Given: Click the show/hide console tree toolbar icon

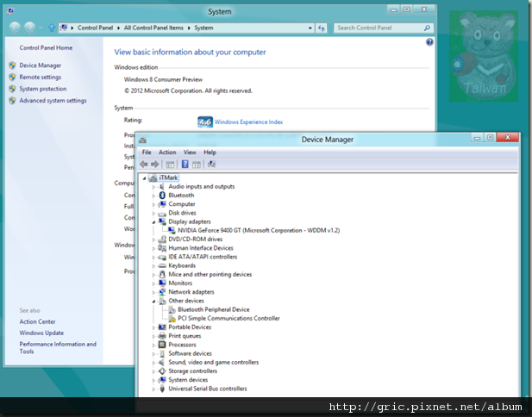Looking at the screenshot, I should 170,165.
